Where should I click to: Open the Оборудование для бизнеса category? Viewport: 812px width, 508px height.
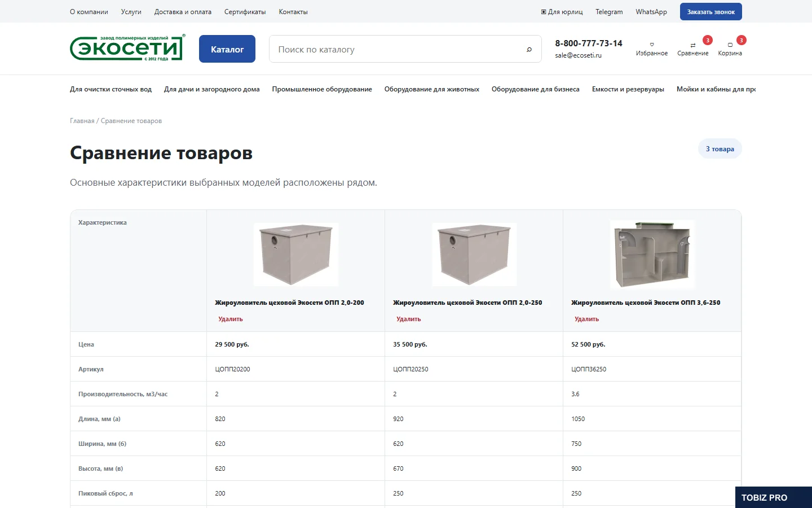click(x=536, y=89)
